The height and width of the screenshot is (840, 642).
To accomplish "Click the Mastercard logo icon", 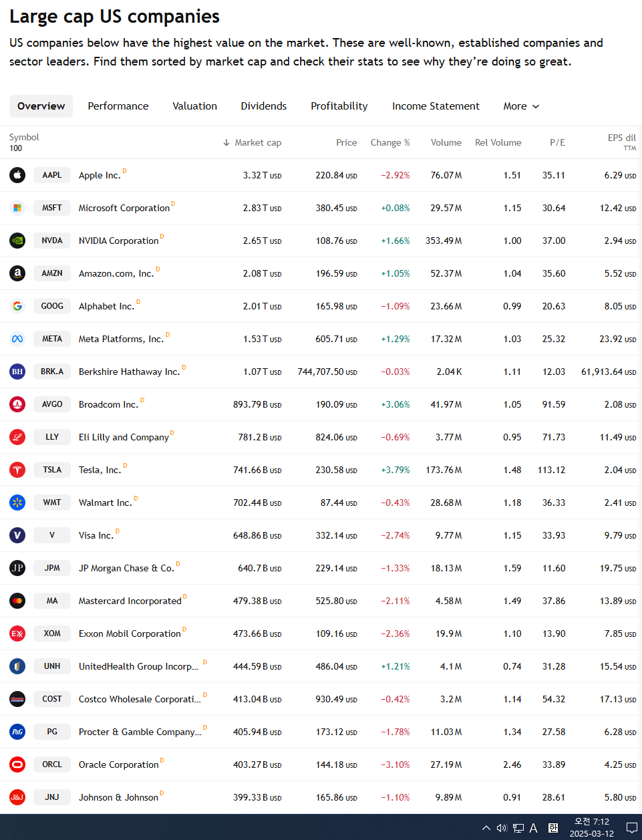I will pos(17,601).
